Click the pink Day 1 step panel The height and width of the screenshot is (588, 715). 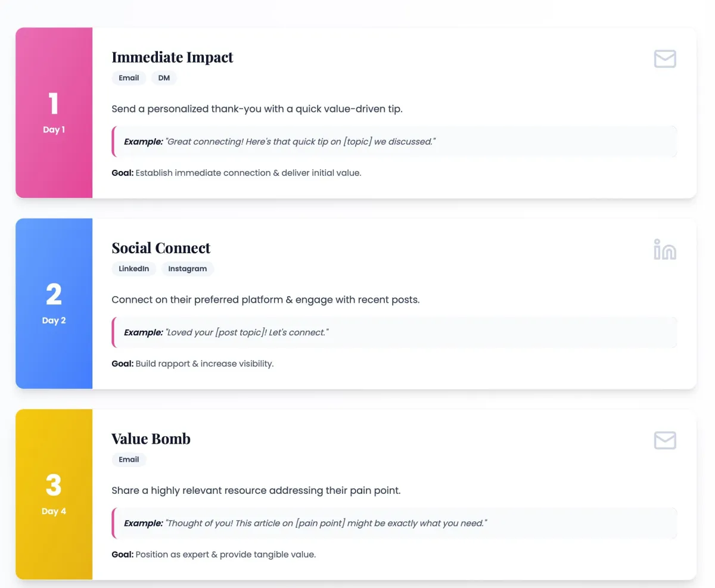click(x=54, y=113)
